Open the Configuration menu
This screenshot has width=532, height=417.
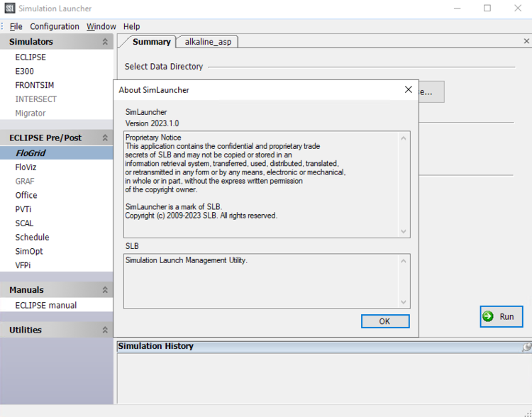pos(55,26)
